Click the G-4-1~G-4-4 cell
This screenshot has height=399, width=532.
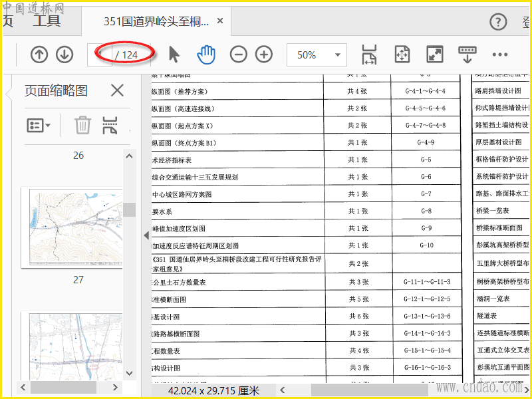click(425, 91)
